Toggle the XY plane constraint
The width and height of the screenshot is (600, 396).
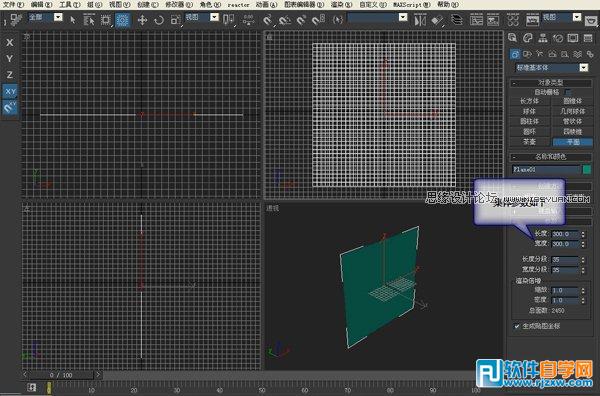pyautogui.click(x=10, y=91)
